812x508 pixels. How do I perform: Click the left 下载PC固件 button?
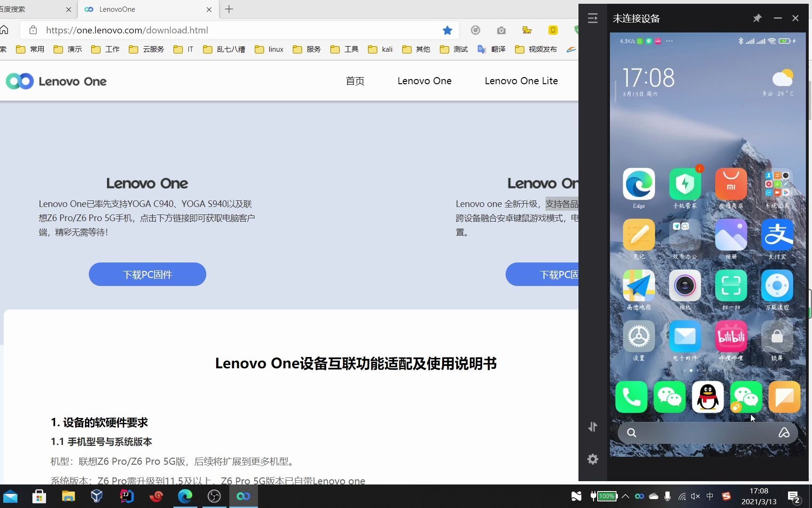tap(148, 274)
